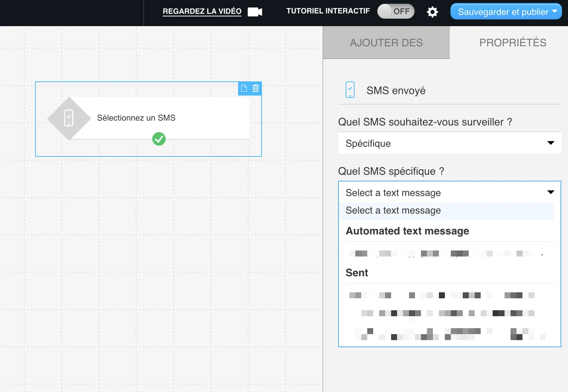Collapse the Select a text message dropdown
568x392 pixels.
pos(449,193)
